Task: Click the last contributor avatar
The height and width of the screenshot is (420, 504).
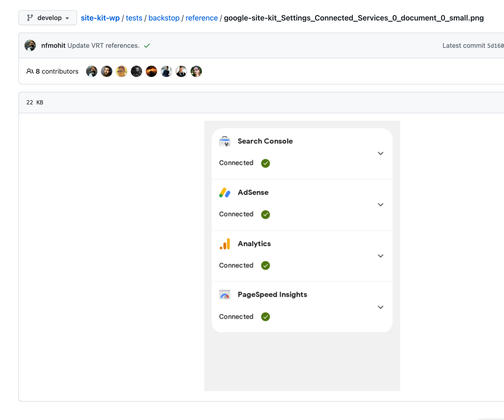Action: coord(196,72)
